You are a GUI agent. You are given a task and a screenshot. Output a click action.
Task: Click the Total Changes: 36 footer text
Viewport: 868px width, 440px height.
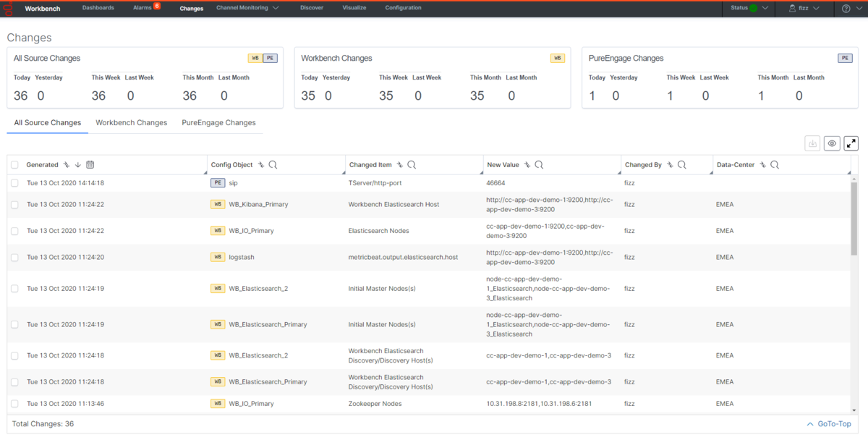click(43, 424)
